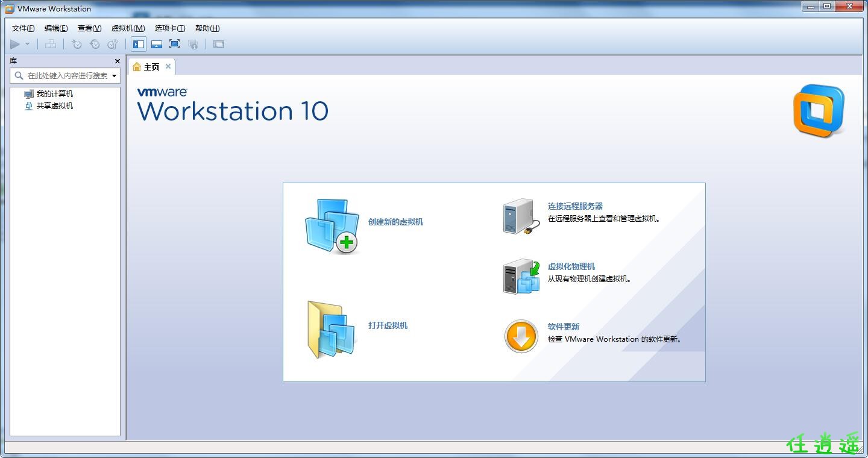Viewport: 868px width, 458px height.
Task: Click the 虚拟化物理机 link
Action: (571, 266)
